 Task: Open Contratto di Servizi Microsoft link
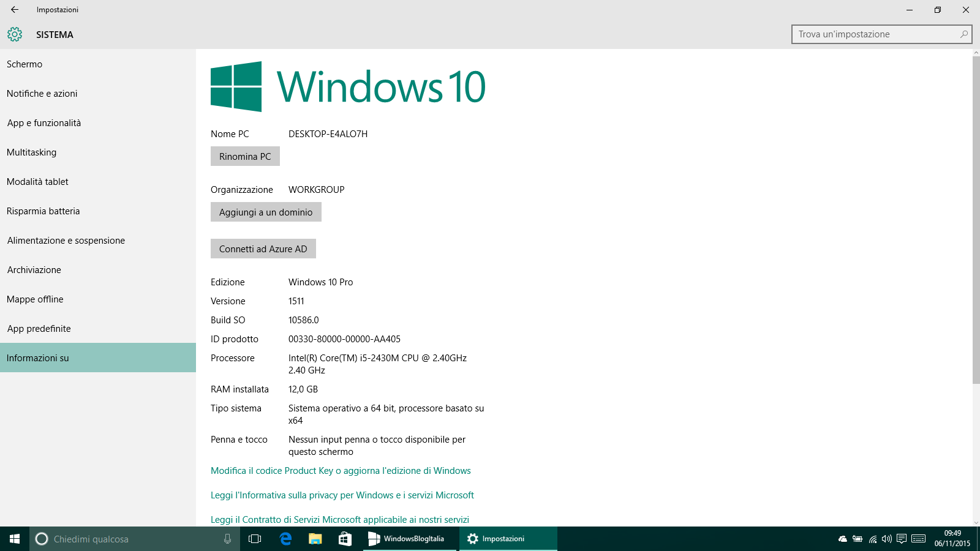click(x=340, y=520)
